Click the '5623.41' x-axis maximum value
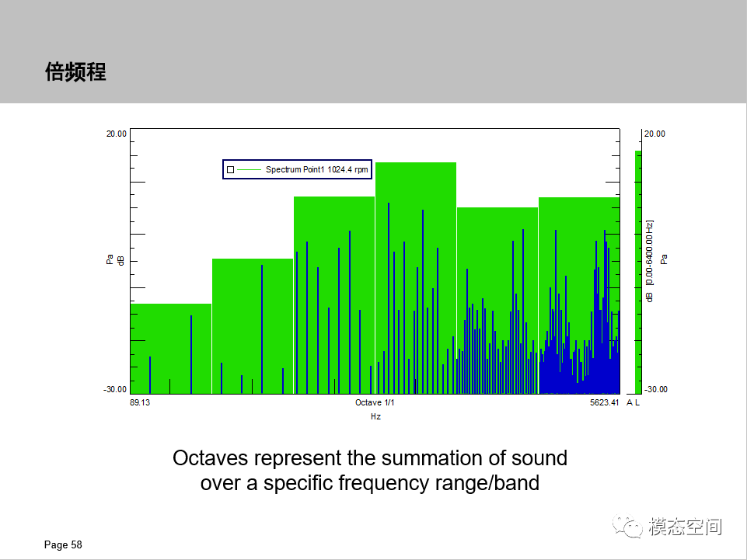 [604, 402]
